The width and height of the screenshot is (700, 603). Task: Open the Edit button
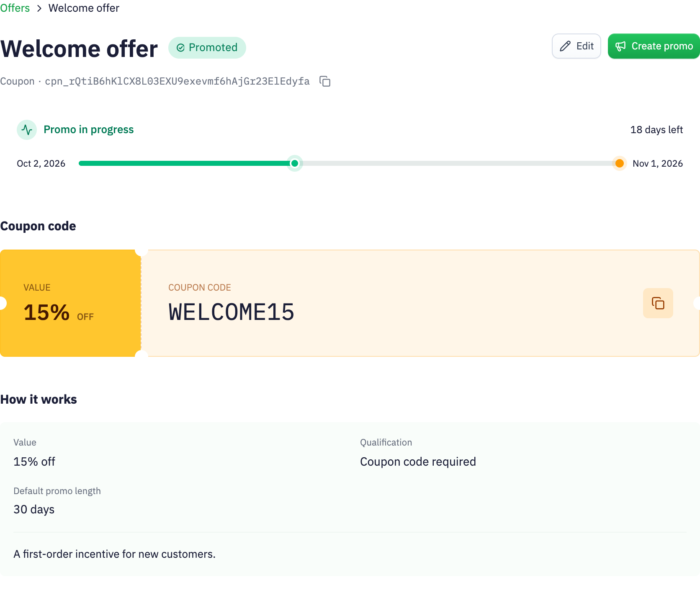click(x=576, y=46)
